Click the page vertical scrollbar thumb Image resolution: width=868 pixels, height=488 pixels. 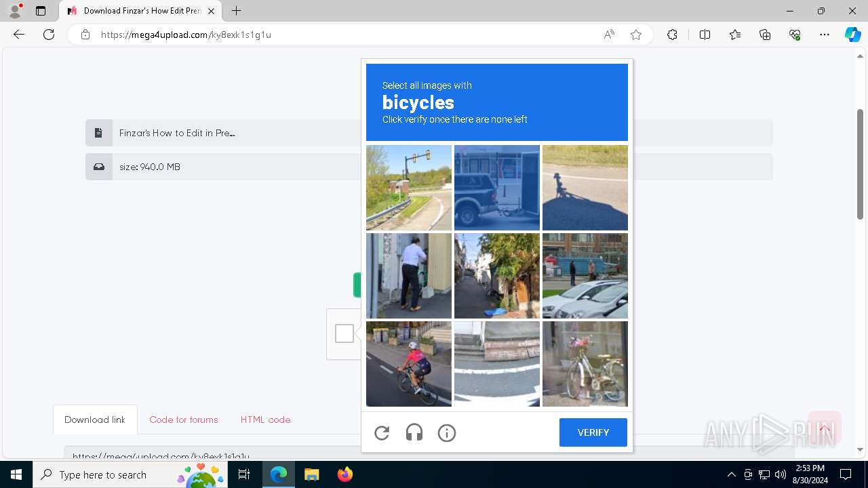pos(861,164)
